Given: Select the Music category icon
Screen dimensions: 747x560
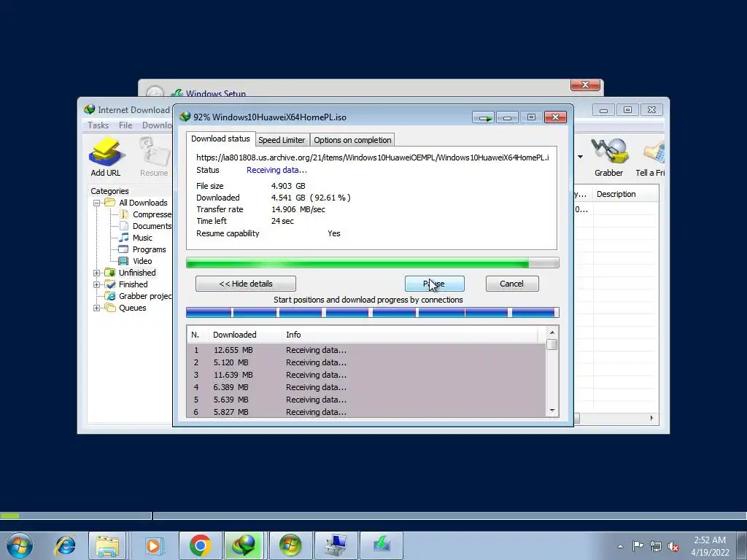Looking at the screenshot, I should pyautogui.click(x=124, y=237).
